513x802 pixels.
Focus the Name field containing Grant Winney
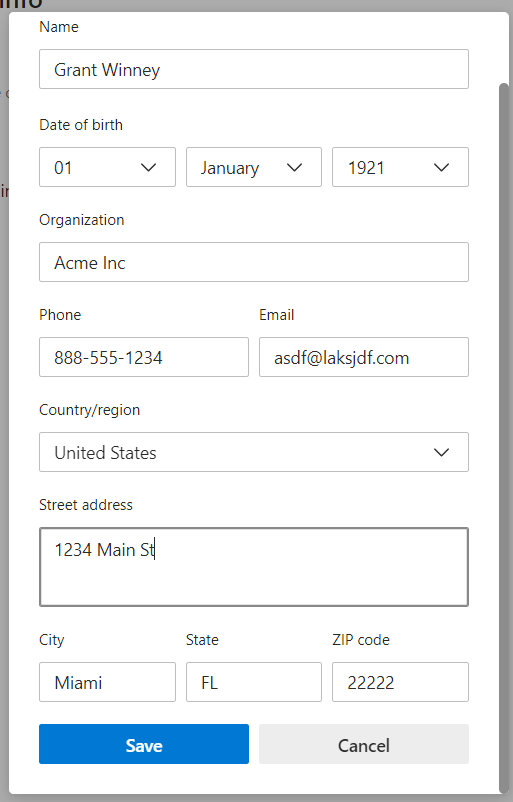tap(254, 69)
